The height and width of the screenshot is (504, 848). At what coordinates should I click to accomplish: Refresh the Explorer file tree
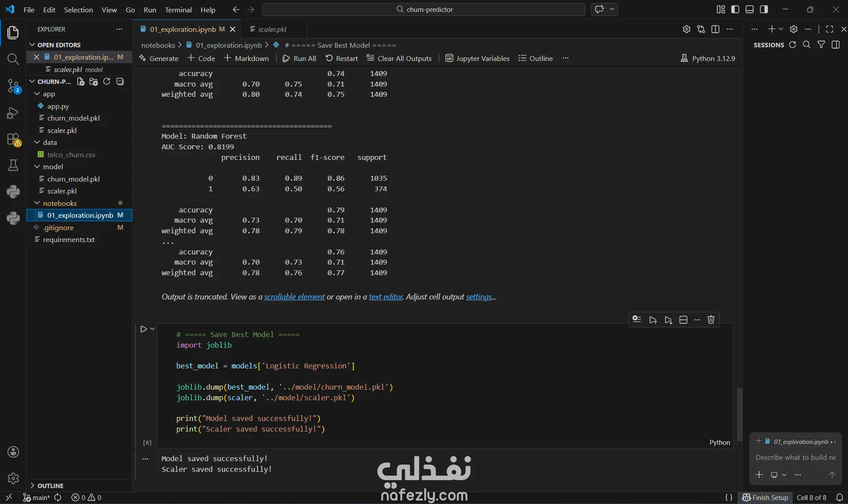106,82
